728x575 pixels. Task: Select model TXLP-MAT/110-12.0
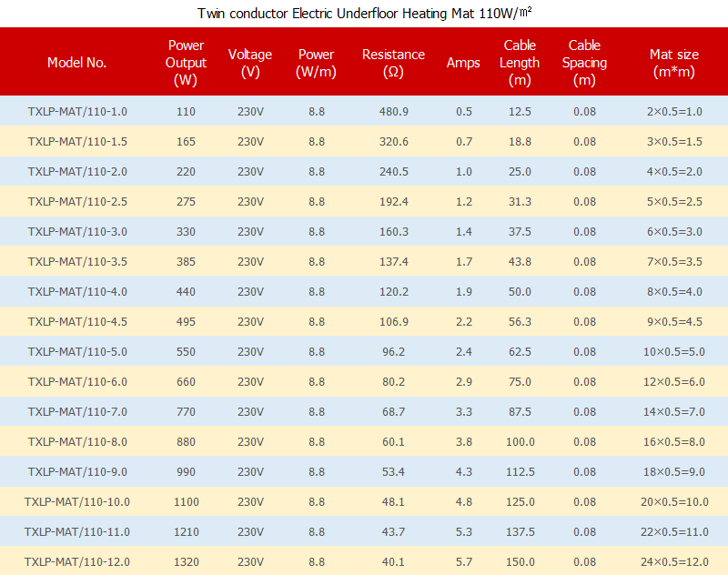click(x=77, y=561)
